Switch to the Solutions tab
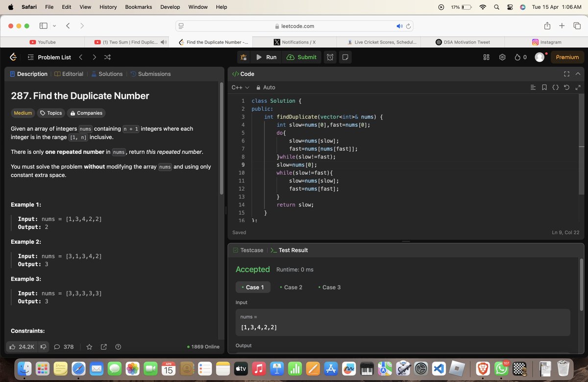This screenshot has width=588, height=382. (x=107, y=74)
